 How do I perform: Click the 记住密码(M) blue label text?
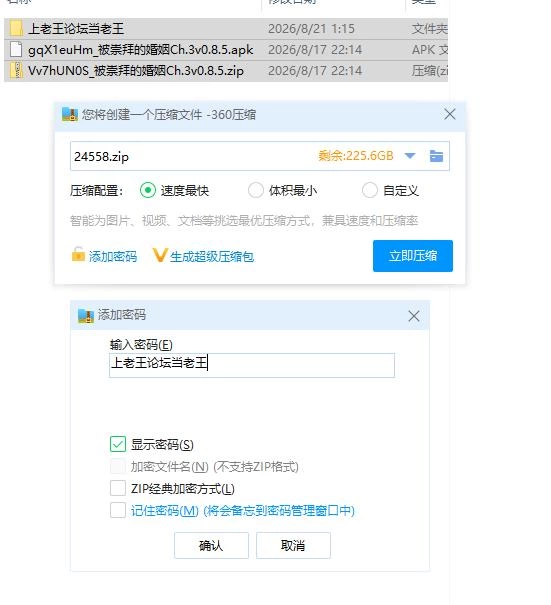point(242,510)
